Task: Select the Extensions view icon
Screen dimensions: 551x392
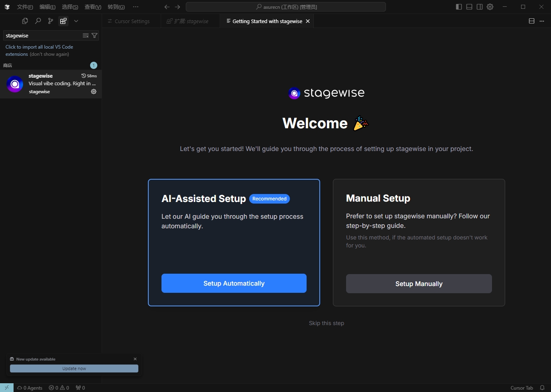Action: click(63, 21)
